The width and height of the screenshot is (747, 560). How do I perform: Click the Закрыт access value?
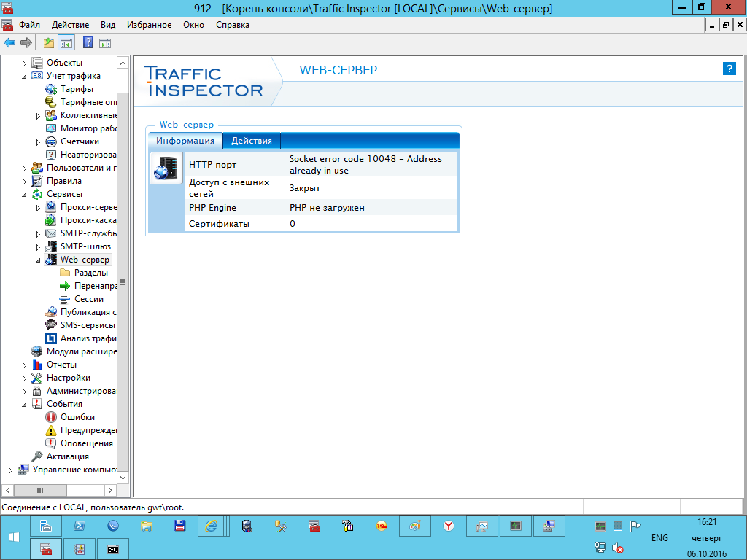tap(305, 188)
